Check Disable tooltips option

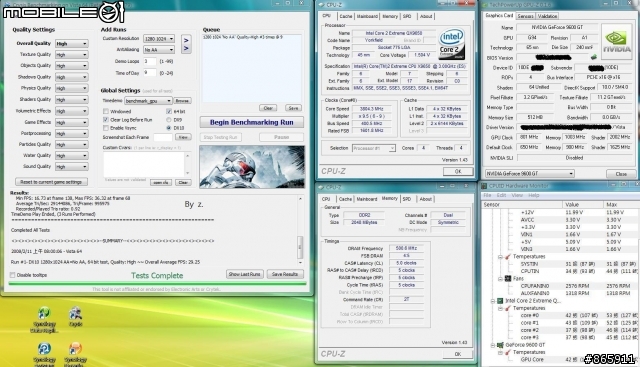pos(13,275)
